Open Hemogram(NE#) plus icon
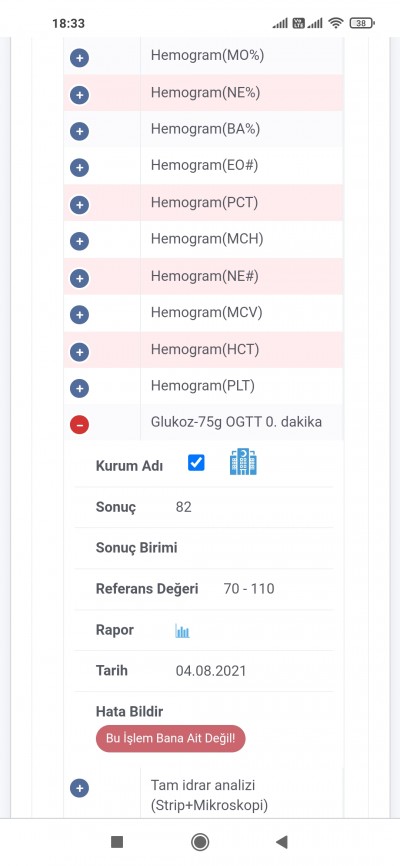Screen dimensions: 400x866 coord(80,278)
